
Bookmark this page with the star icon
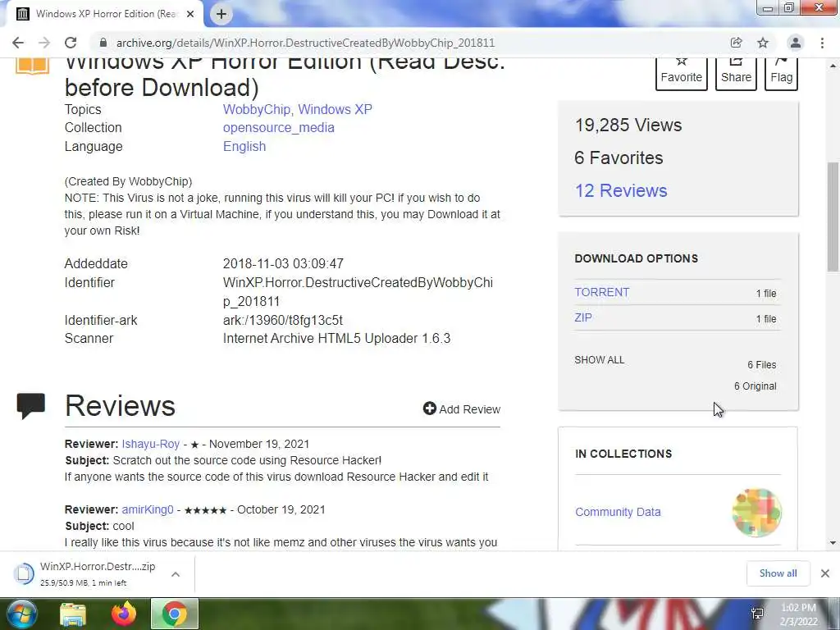click(x=763, y=43)
